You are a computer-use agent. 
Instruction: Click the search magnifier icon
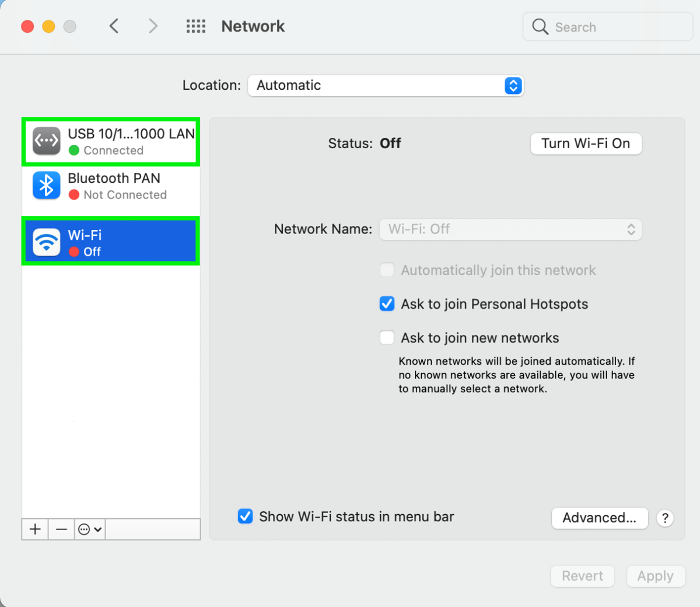point(540,26)
